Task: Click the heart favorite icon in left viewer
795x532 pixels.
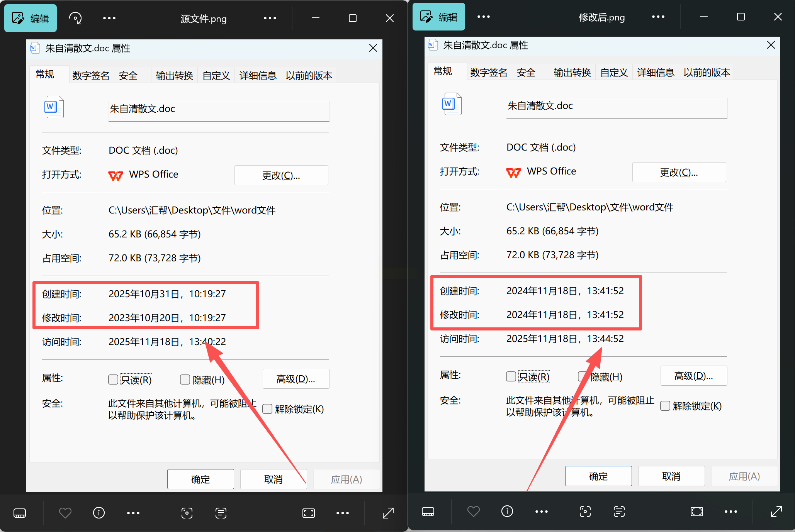Action: click(x=65, y=513)
